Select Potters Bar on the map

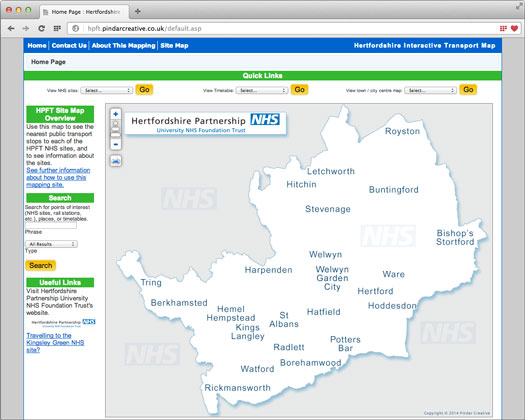click(346, 344)
